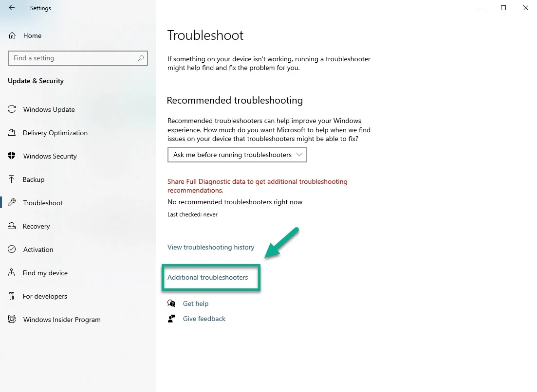Open Windows Security shield icon

(x=12, y=156)
